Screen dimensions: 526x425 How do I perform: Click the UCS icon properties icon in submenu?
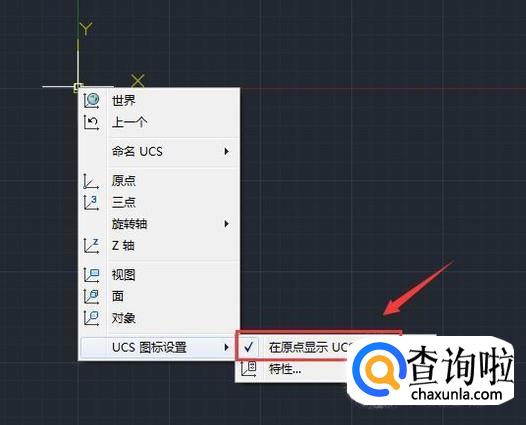[x=249, y=369]
